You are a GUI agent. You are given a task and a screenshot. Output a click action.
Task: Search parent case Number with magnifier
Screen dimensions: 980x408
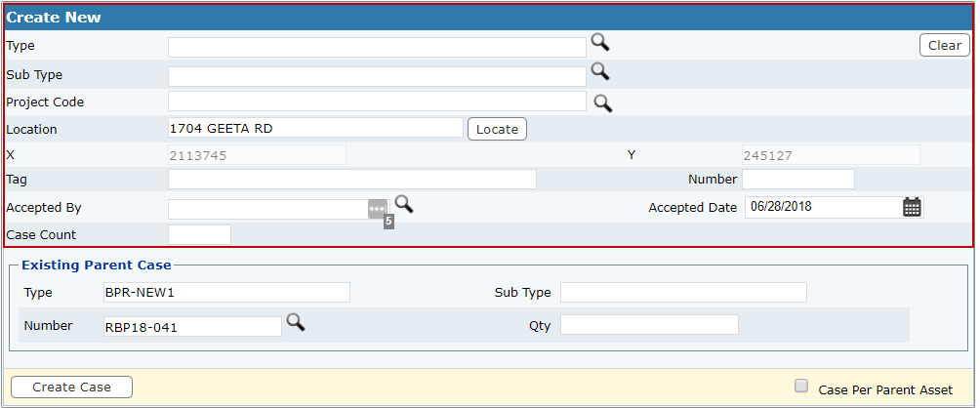[296, 322]
